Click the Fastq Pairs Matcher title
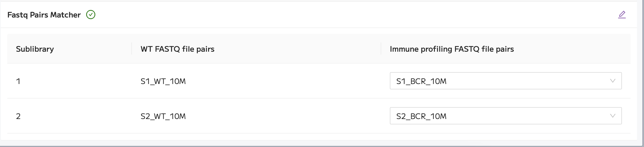 pos(44,15)
